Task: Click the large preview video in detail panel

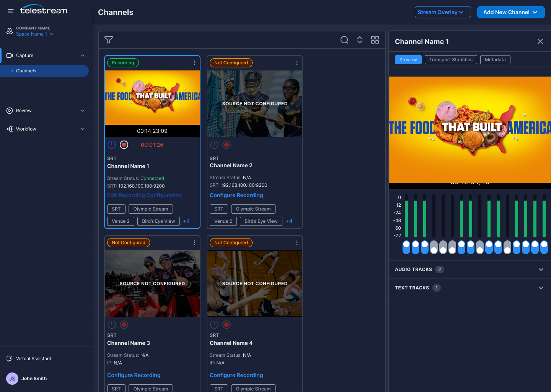Action: click(x=470, y=130)
